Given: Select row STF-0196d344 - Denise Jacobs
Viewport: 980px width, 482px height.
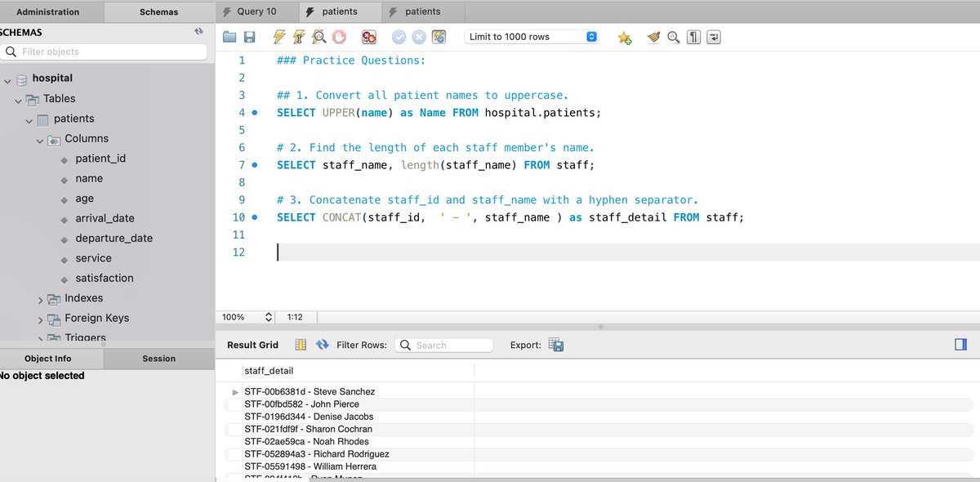Looking at the screenshot, I should pyautogui.click(x=309, y=417).
